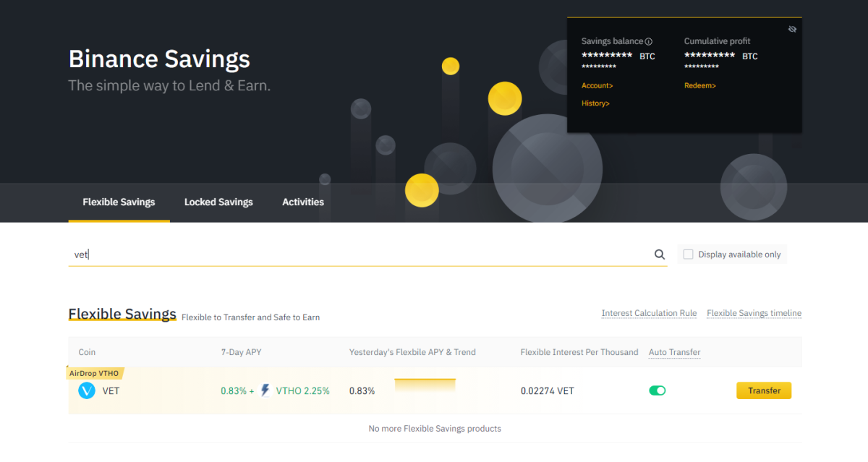Click the '7-Day APY' column header
This screenshot has height=462, width=868.
(x=241, y=352)
